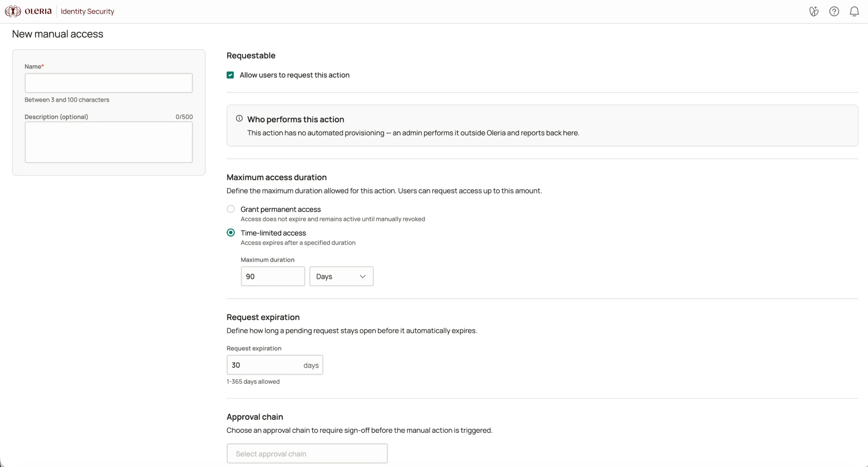Click 'Access expires after a specified duration' text
The height and width of the screenshot is (467, 868).
coord(298,243)
